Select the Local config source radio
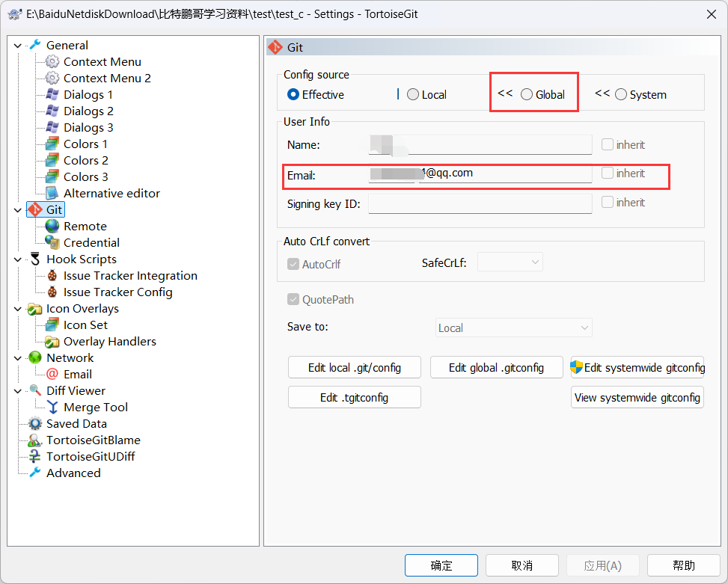This screenshot has width=728, height=584. click(413, 95)
